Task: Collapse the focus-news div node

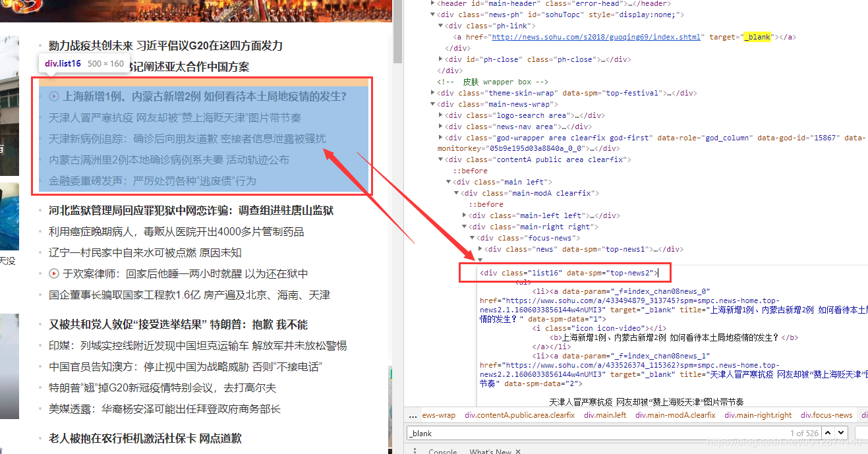Action: click(x=473, y=238)
